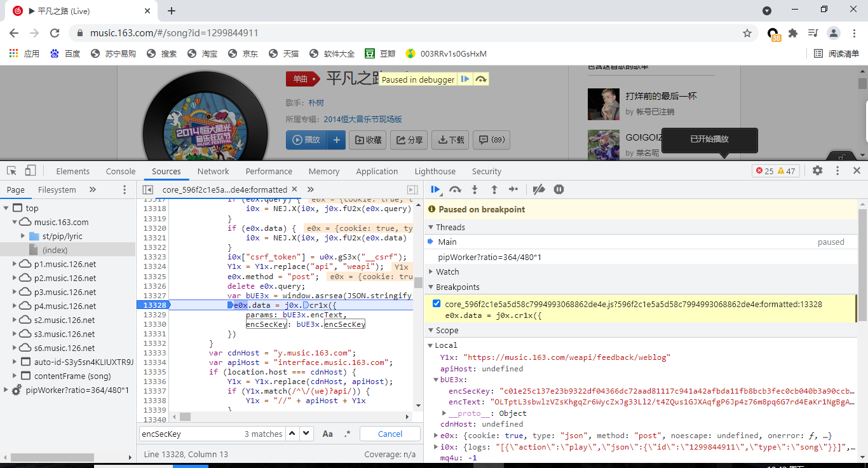Click the Deactivate breakpoints icon

539,189
